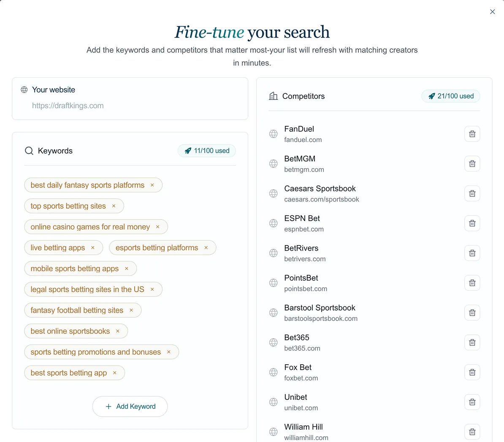Close the Fine-tune your search dialog
The height and width of the screenshot is (442, 504).
[492, 12]
